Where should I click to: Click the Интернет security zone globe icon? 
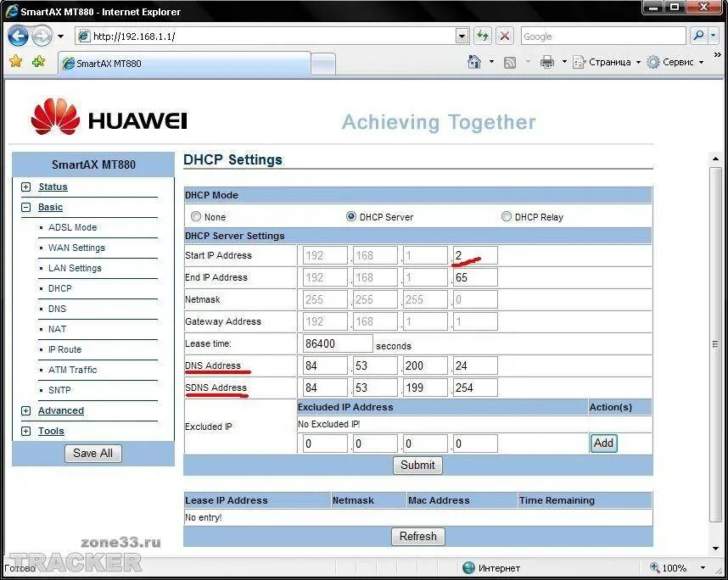[x=469, y=567]
